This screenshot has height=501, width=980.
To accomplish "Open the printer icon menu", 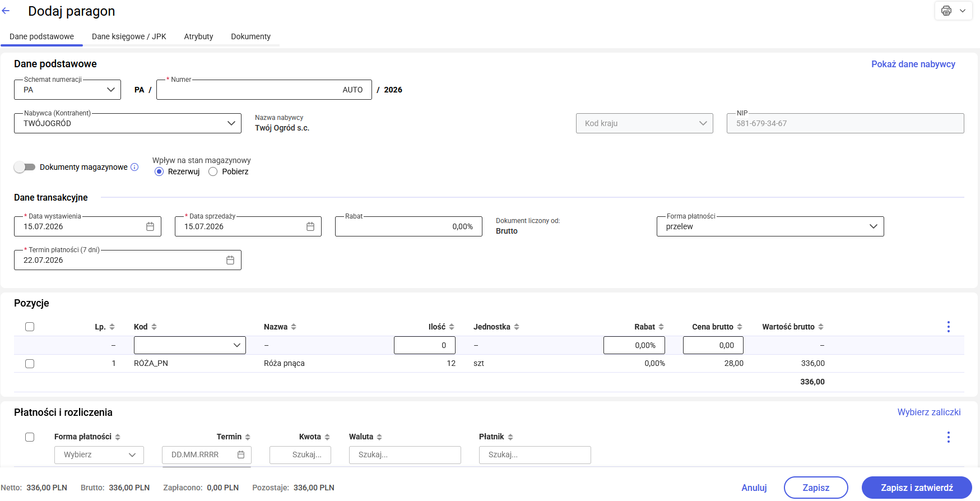I will 953,11.
